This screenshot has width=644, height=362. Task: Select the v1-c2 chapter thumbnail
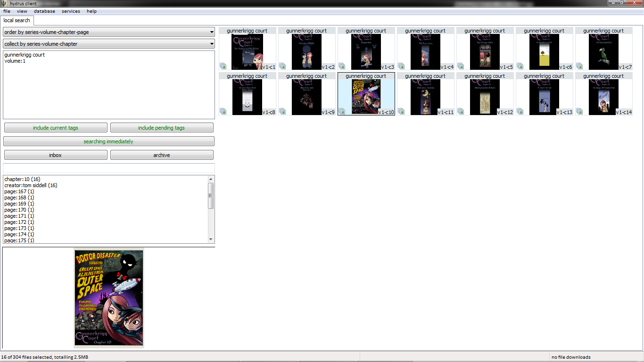[x=307, y=49]
